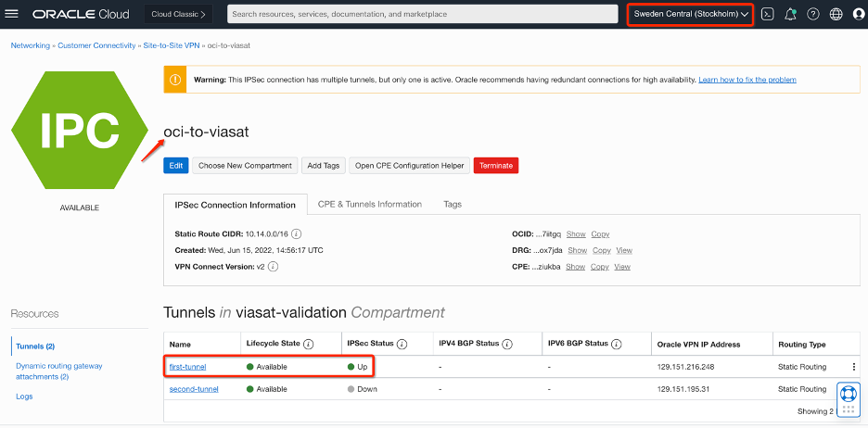
Task: Open the floating help lifebuoy widget
Action: pyautogui.click(x=848, y=394)
